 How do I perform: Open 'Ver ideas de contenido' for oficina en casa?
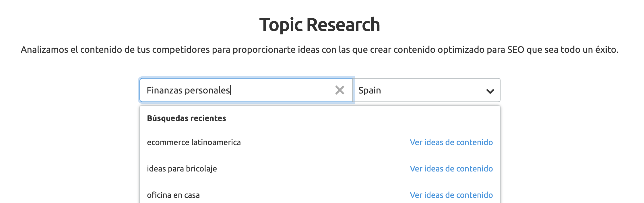(451, 195)
